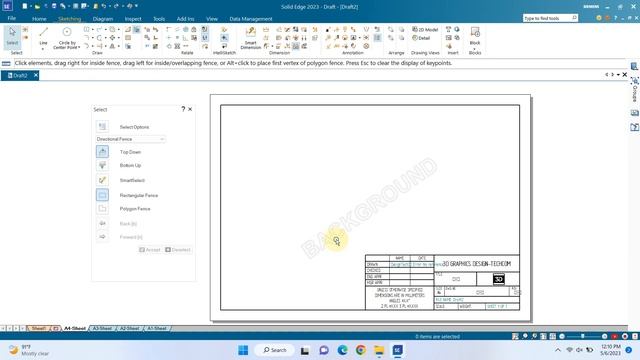
Task: Click the Back button in Select panel
Action: (102, 223)
